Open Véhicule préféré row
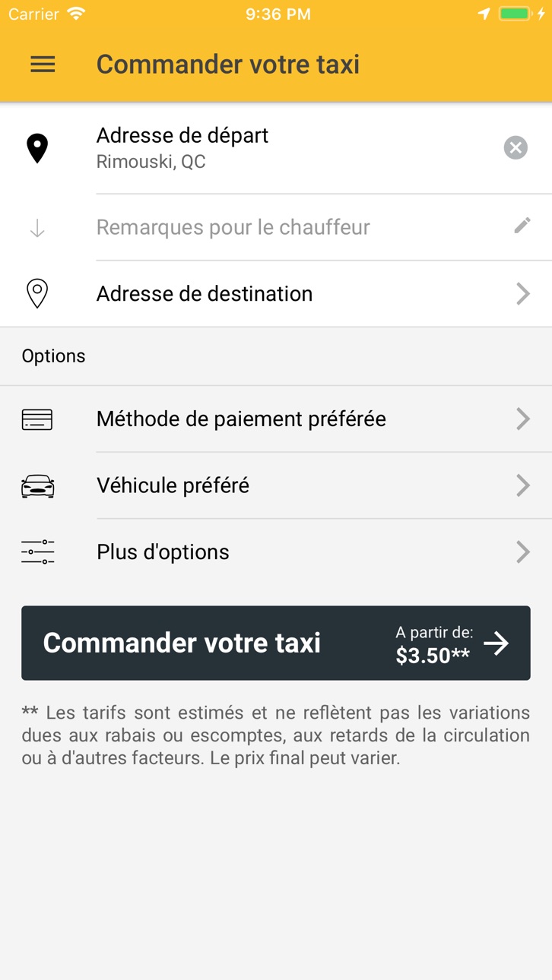The width and height of the screenshot is (552, 980). [x=276, y=485]
